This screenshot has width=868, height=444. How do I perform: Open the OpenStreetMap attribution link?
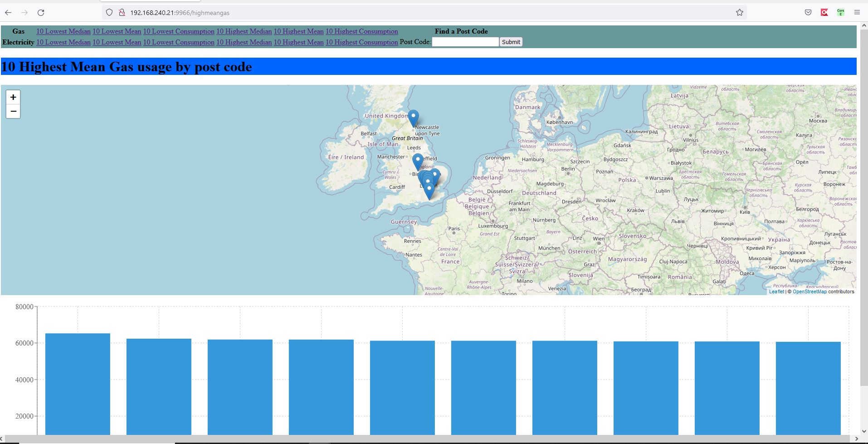click(x=809, y=291)
